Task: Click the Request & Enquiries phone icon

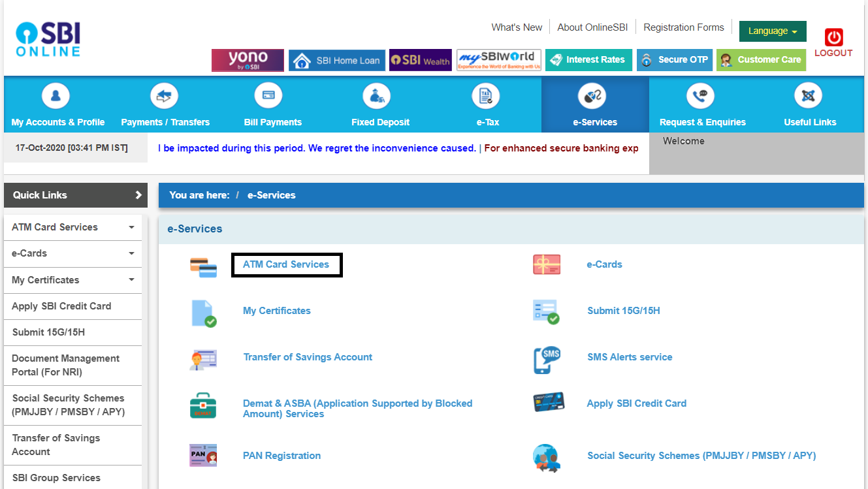Action: (x=700, y=97)
